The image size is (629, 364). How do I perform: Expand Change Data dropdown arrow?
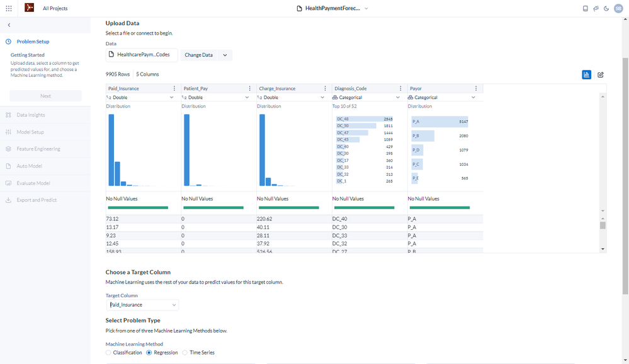225,55
